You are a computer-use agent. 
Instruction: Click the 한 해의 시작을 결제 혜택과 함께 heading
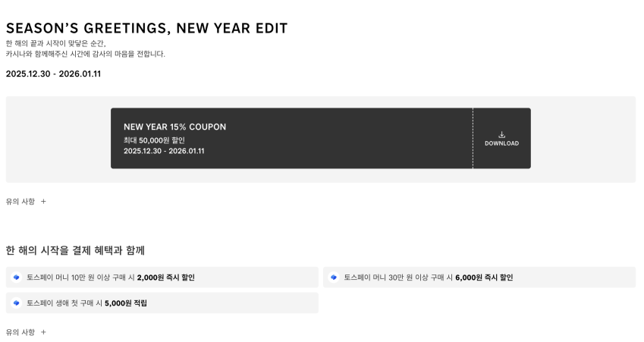click(75, 250)
